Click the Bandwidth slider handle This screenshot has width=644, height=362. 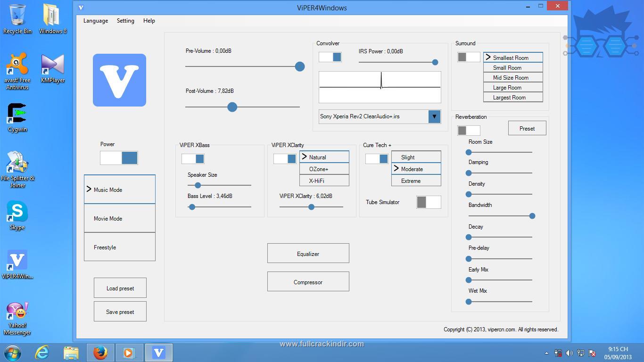coord(532,216)
